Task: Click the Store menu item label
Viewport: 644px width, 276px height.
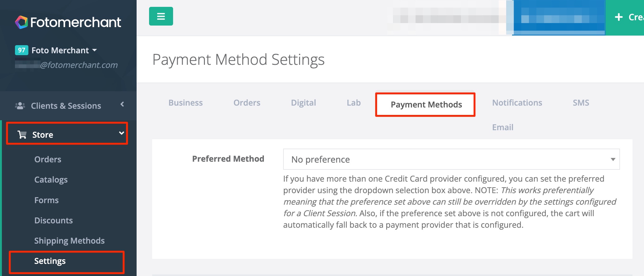Action: click(43, 135)
